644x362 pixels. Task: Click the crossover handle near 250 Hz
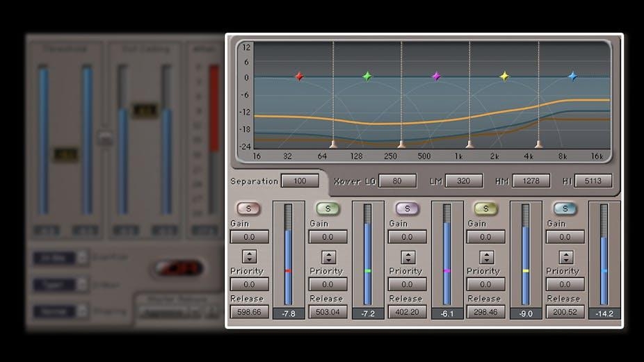tap(401, 144)
